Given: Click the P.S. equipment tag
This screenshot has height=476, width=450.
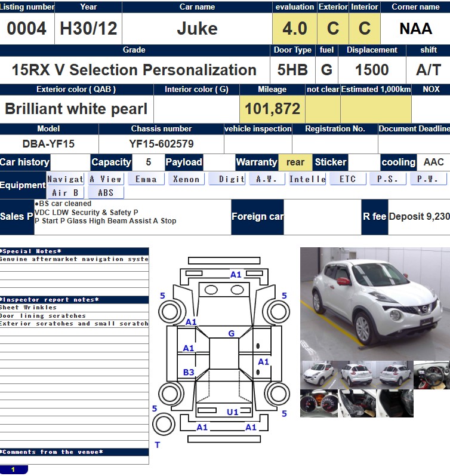Looking at the screenshot, I should pyautogui.click(x=388, y=179).
